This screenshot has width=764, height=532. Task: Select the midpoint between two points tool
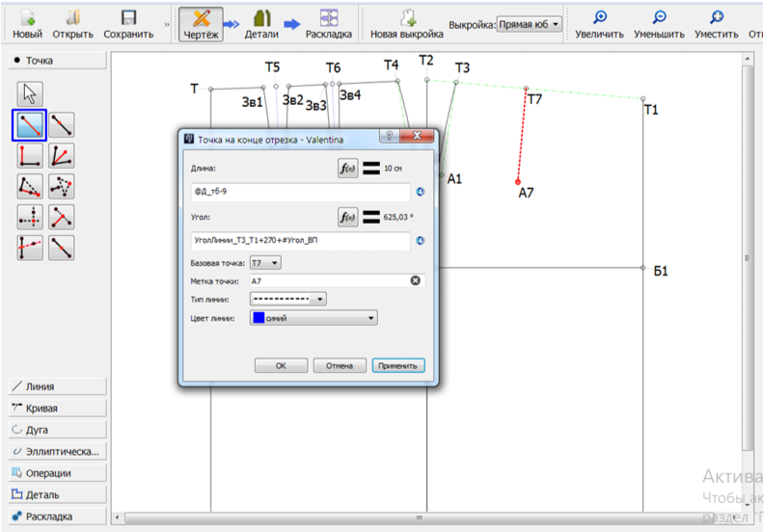(x=62, y=248)
